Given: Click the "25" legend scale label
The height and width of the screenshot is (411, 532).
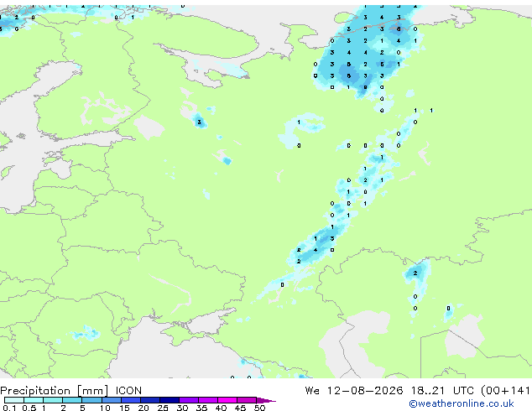Looking at the screenshot, I should 163,408.
